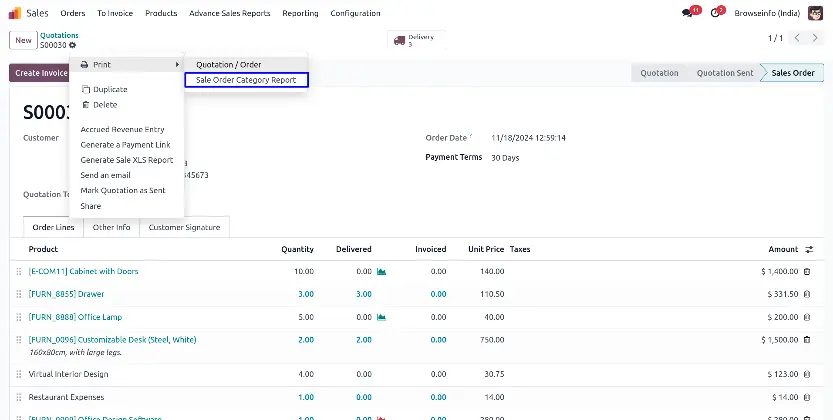Screen dimensions: 833x420
Task: Select Generate Sale XLS Report option
Action: [126, 160]
